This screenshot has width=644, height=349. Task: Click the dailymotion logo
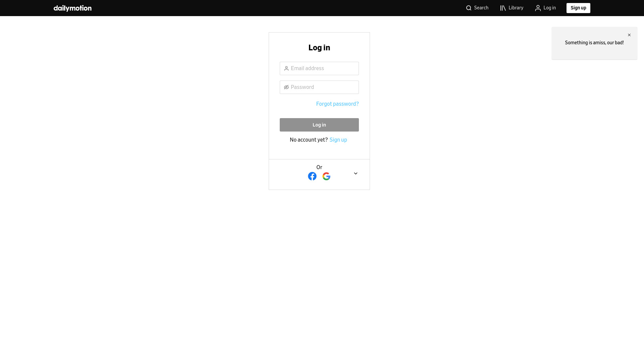point(72,8)
